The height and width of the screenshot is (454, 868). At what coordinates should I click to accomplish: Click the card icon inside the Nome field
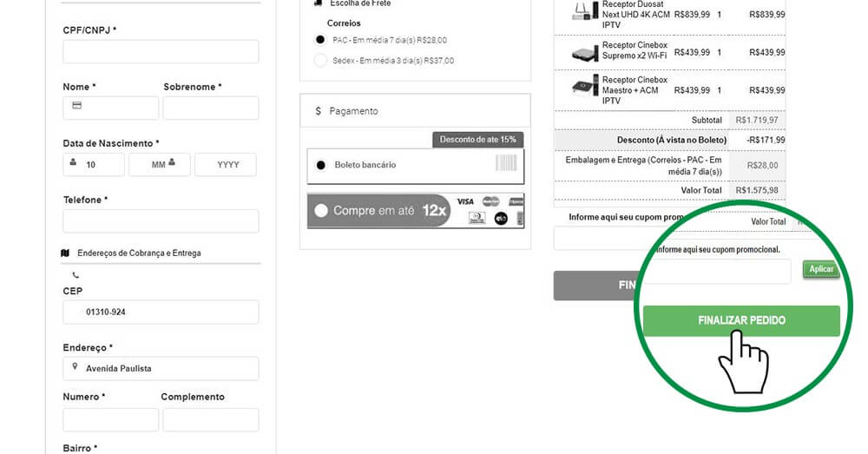pos(77,105)
